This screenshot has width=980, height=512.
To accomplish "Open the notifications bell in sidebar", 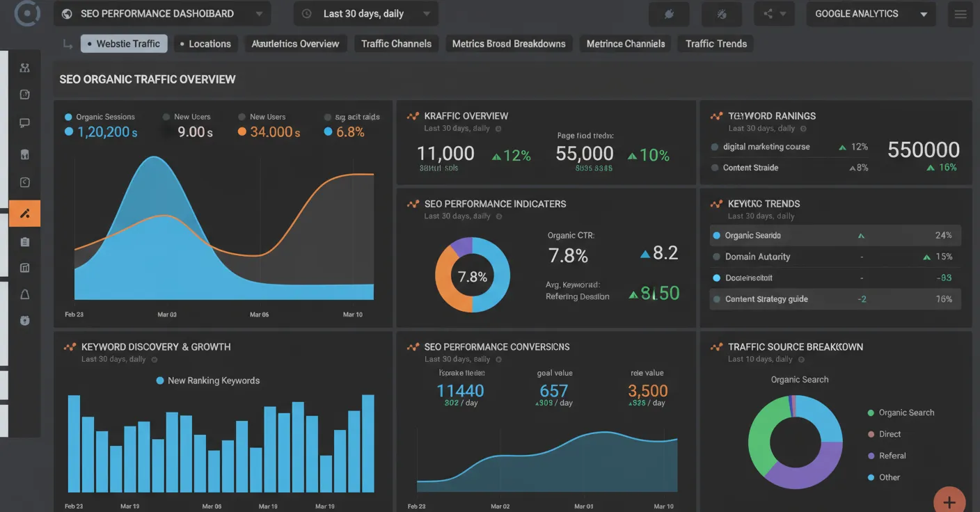I will tap(24, 294).
